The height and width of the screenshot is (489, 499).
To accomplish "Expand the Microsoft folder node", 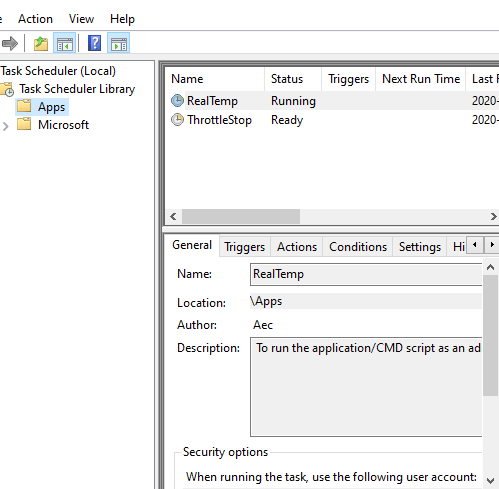I will [x=5, y=126].
